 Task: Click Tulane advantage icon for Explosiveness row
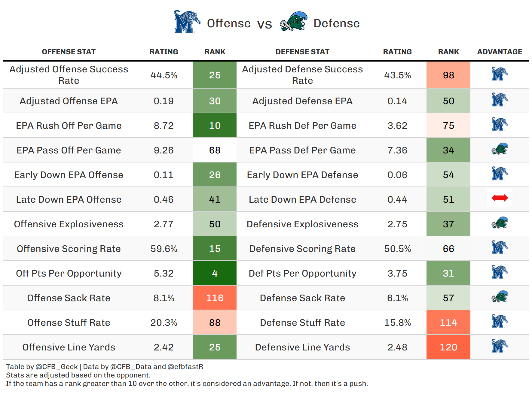tap(500, 223)
